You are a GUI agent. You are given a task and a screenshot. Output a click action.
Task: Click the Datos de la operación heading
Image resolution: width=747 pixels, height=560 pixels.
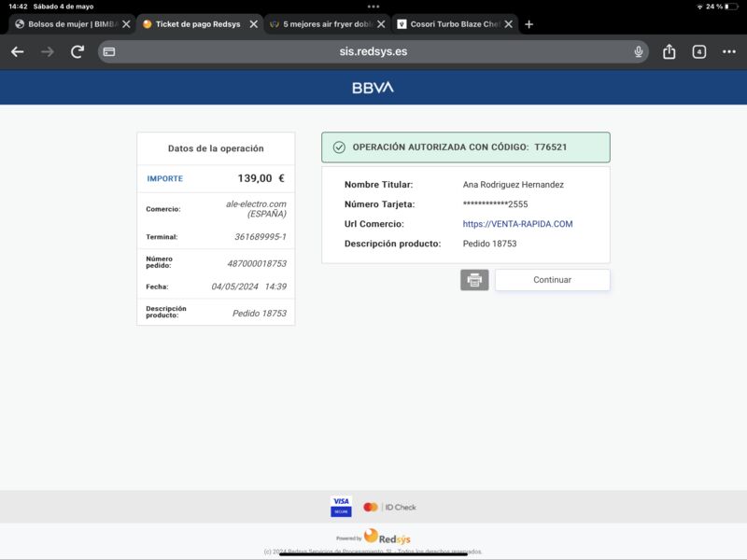point(216,148)
